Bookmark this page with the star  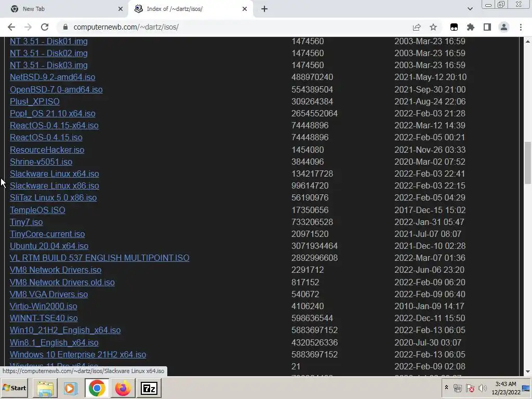coord(433,27)
